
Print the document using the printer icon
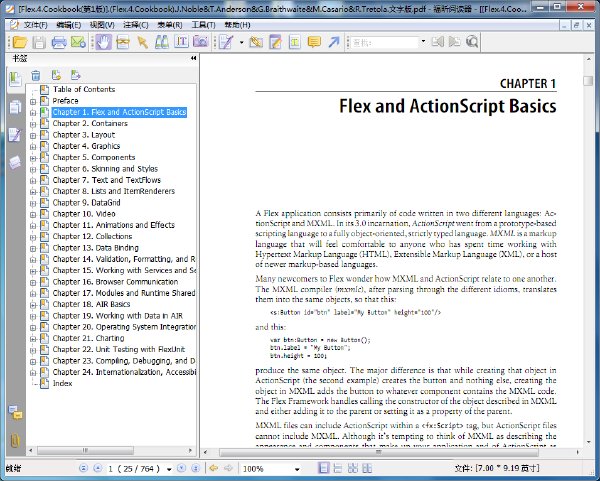59,42
